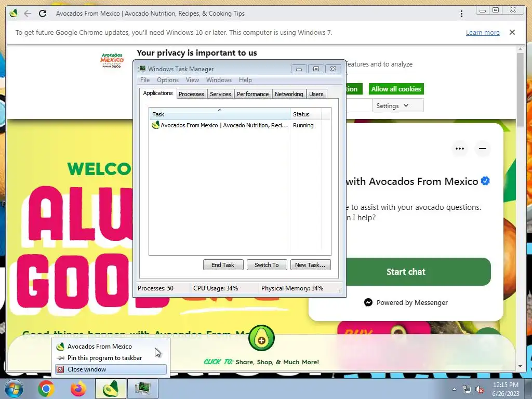Minimize the Windows Task Manager window
The height and width of the screenshot is (399, 532).
(x=299, y=69)
